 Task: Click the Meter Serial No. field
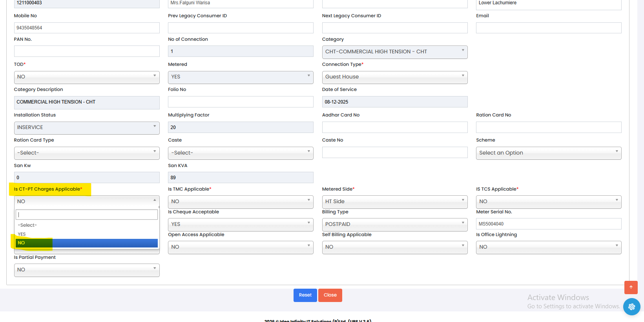tap(548, 224)
